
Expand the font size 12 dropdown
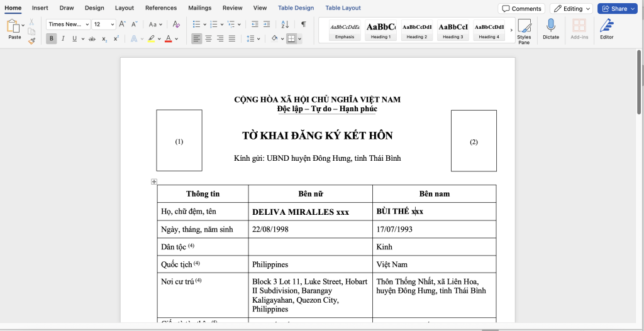pos(113,24)
